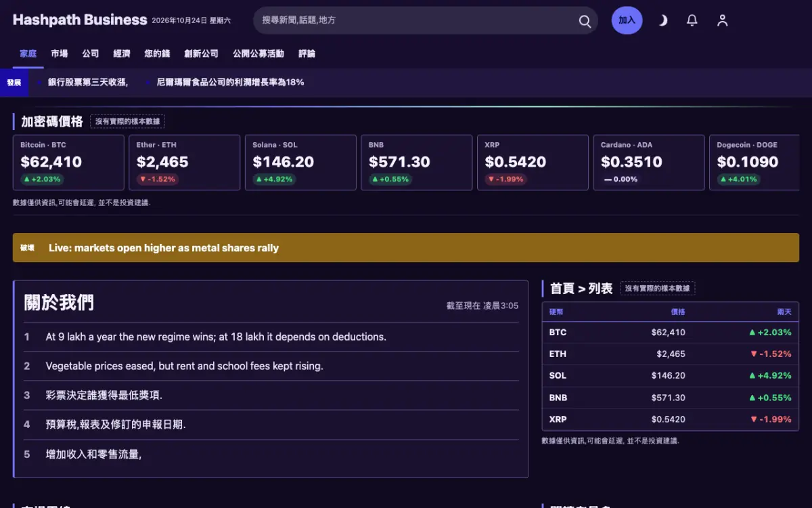The height and width of the screenshot is (508, 812).
Task: Open story about vegetable prices easing
Action: coord(185,366)
